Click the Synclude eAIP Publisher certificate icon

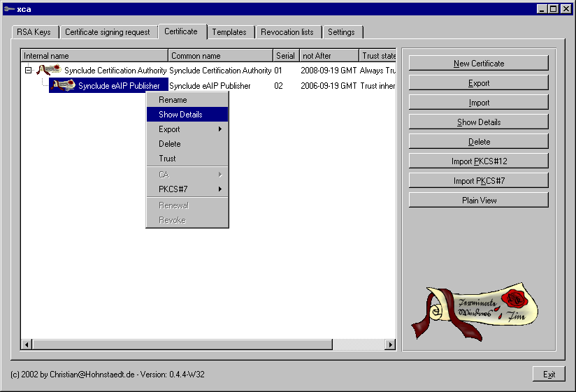(63, 85)
